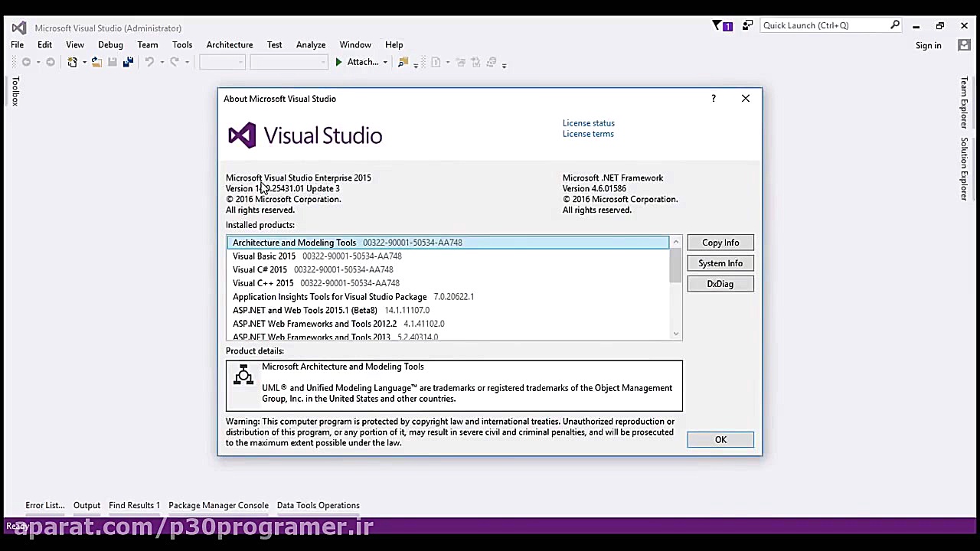Open the second toolbar overflow options arrow
Screen dimensions: 980x551
[x=504, y=65]
